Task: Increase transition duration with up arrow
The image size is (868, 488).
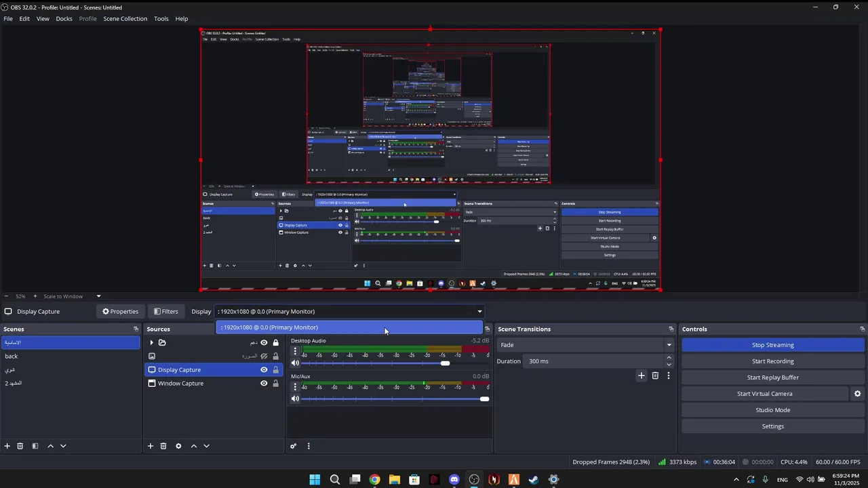Action: (669, 358)
